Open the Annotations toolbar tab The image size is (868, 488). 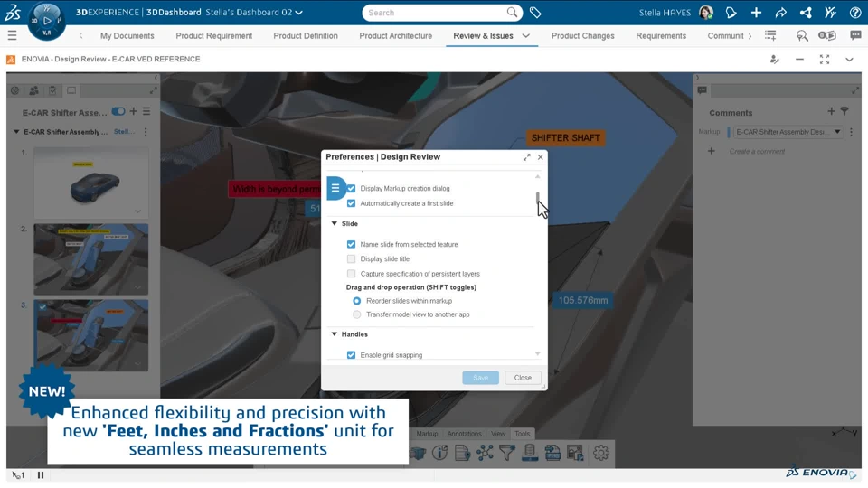click(464, 434)
